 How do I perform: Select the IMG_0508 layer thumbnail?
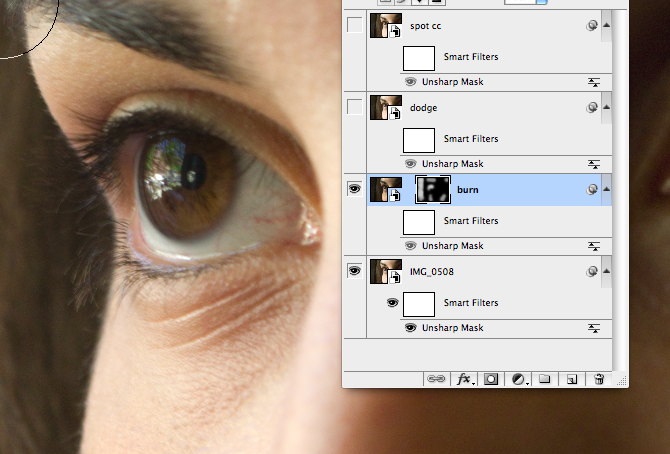coord(386,271)
